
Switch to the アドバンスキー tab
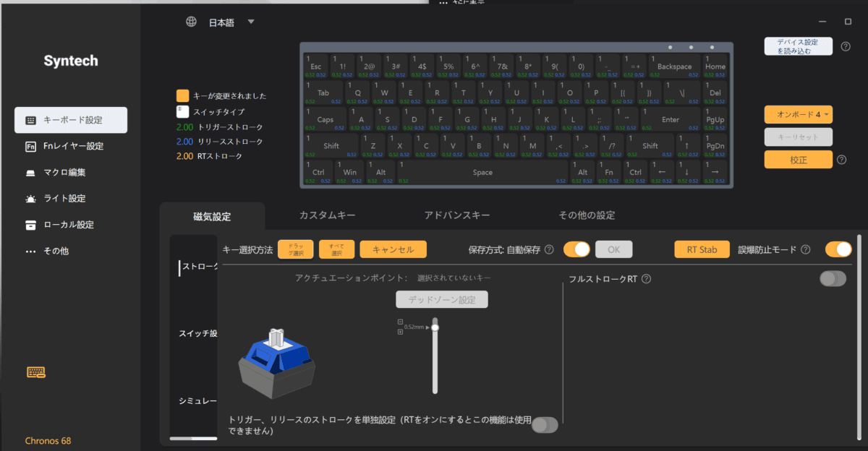coord(457,215)
